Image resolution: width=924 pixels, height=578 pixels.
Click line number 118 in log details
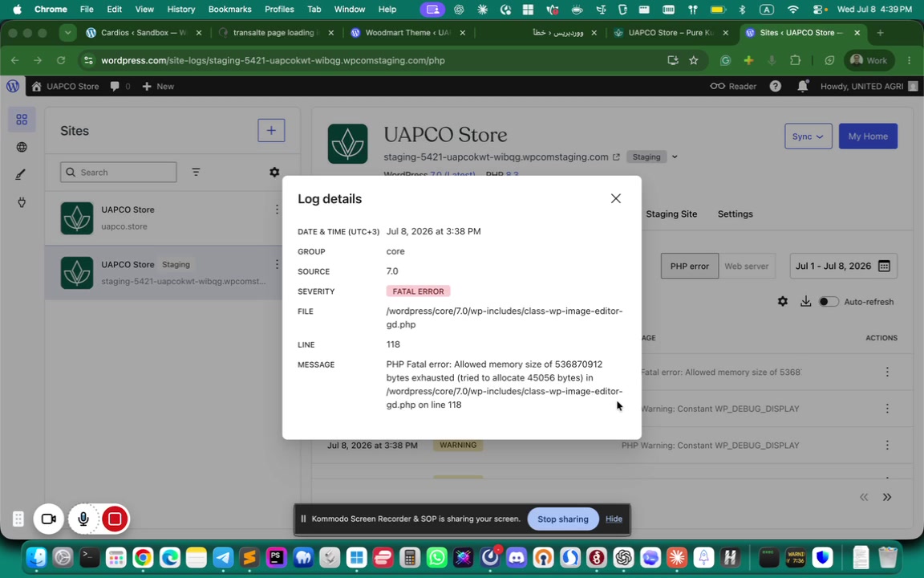(393, 344)
